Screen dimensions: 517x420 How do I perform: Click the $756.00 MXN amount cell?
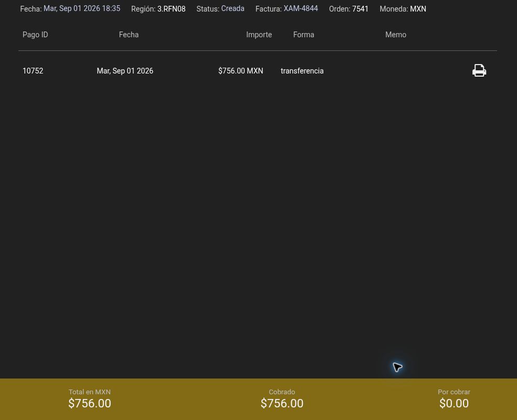click(x=241, y=71)
